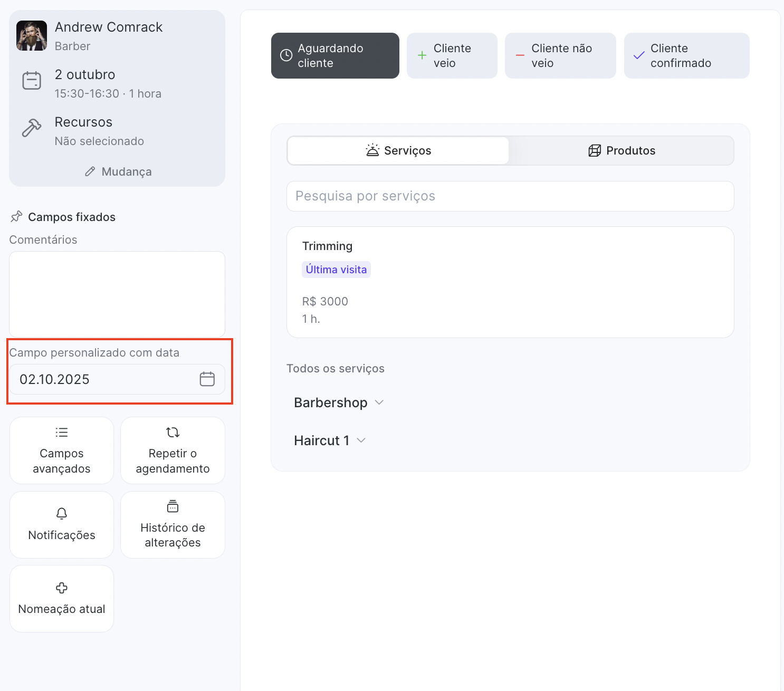Image resolution: width=784 pixels, height=691 pixels.
Task: Focus the Pesquisa por serviços search field
Action: click(x=510, y=196)
